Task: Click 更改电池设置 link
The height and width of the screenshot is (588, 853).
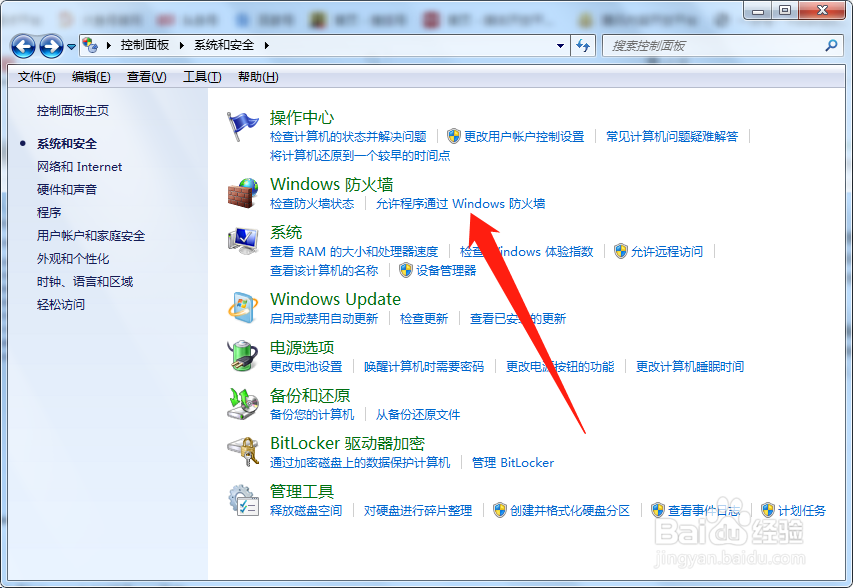Action: [x=306, y=366]
